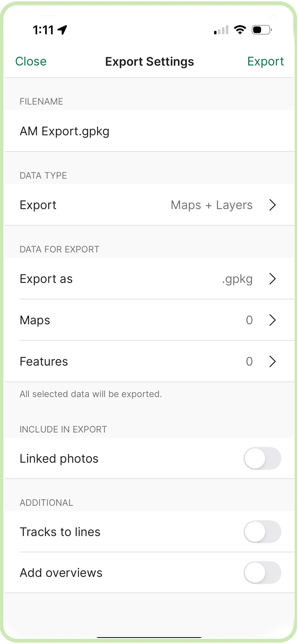Viewport: 298px width, 644px height.
Task: Open the Features selection chevron
Action: point(273,361)
